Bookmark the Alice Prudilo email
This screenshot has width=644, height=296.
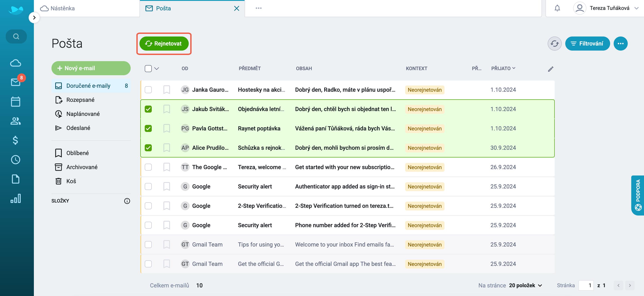pos(166,148)
